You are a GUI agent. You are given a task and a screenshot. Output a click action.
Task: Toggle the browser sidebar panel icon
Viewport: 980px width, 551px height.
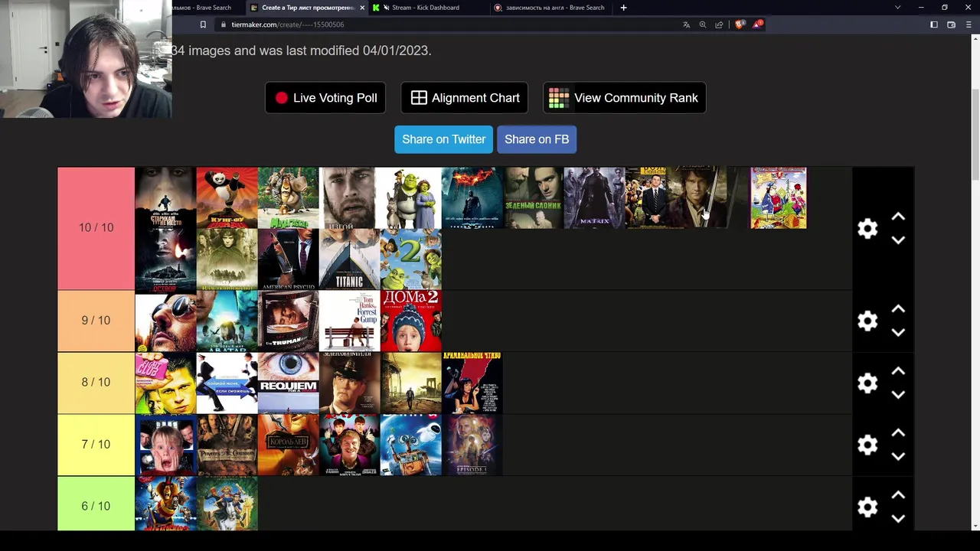point(934,24)
